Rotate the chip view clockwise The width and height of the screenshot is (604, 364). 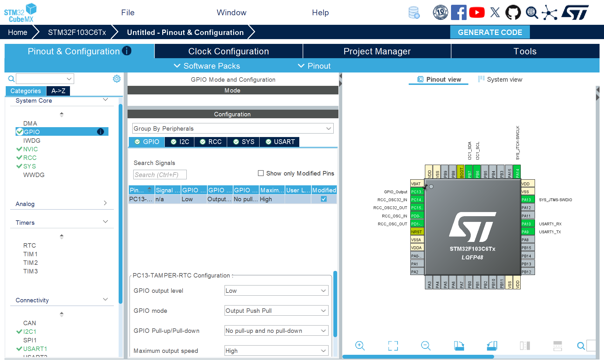click(459, 346)
